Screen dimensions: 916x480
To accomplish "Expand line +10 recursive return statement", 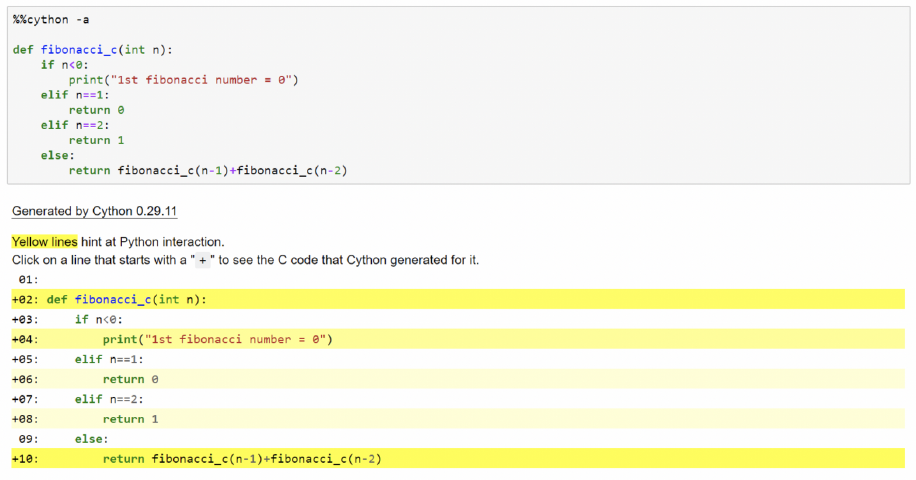I will pos(458,458).
